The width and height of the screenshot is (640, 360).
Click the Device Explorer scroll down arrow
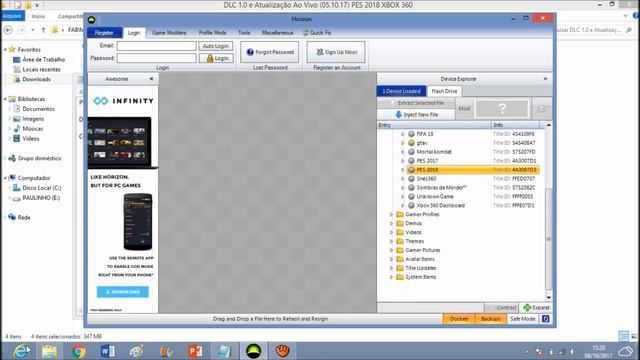pyautogui.click(x=549, y=298)
